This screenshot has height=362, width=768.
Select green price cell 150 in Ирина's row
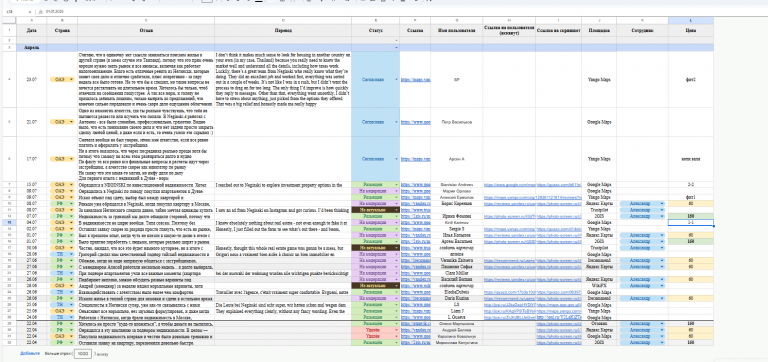pos(691,216)
